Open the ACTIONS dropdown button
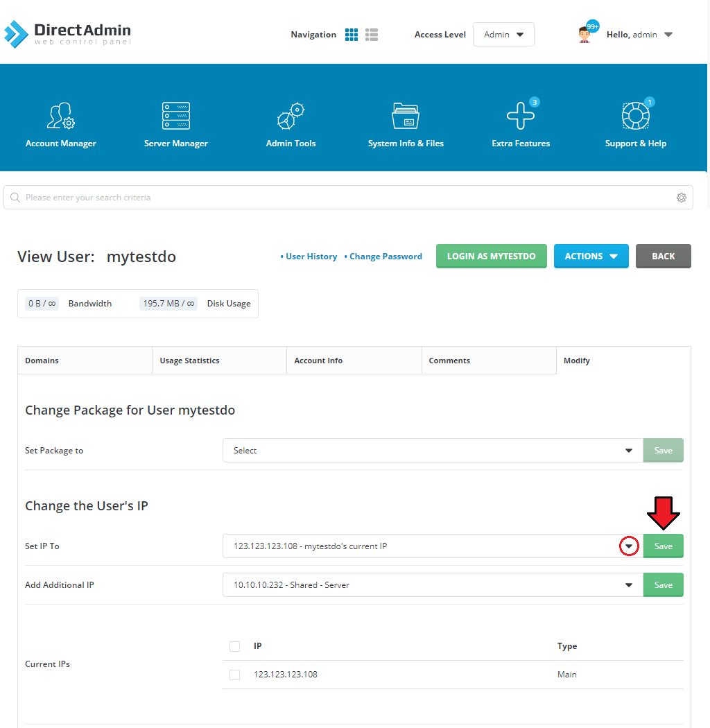The image size is (710, 728). [x=591, y=256]
